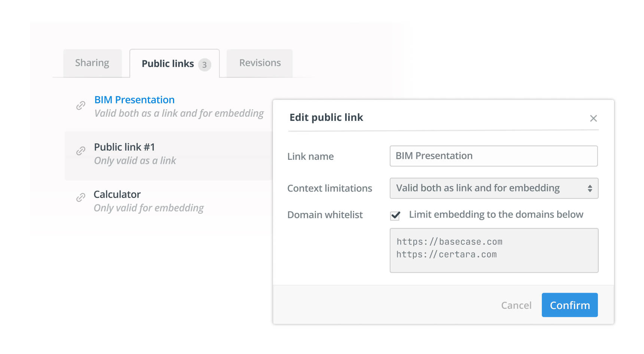Click inside the Link name field
This screenshot has height=354, width=644.
pos(494,156)
